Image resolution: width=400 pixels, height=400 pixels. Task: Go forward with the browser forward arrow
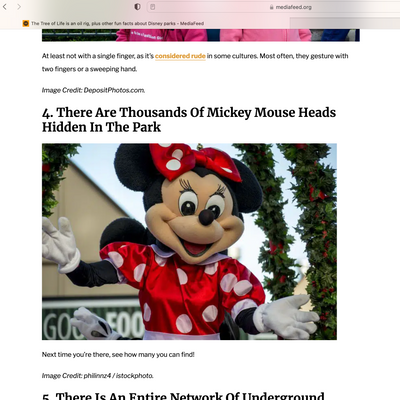pyautogui.click(x=19, y=7)
